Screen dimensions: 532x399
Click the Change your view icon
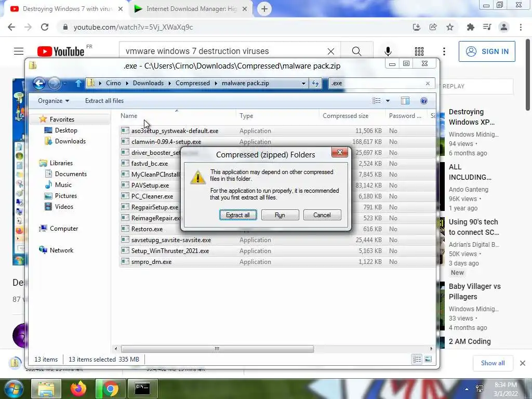(376, 101)
